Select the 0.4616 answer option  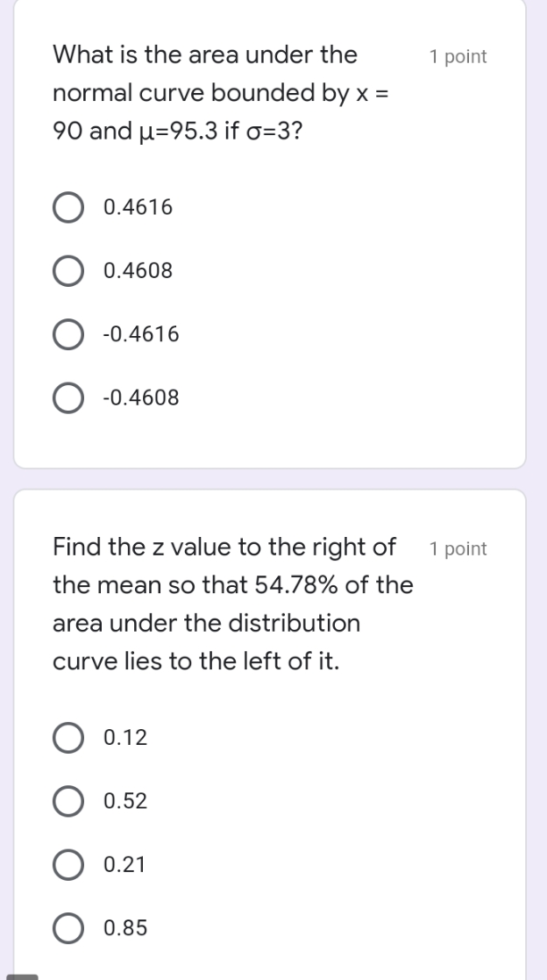pos(67,207)
